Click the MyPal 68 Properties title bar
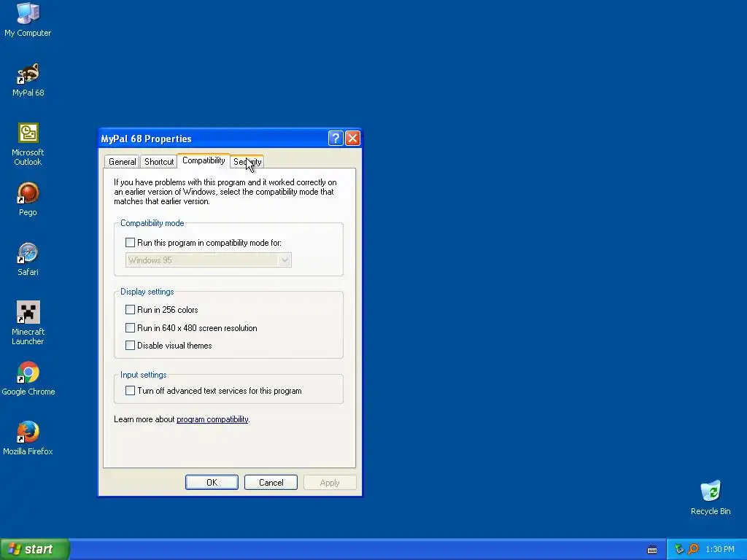747x560 pixels. 213,139
